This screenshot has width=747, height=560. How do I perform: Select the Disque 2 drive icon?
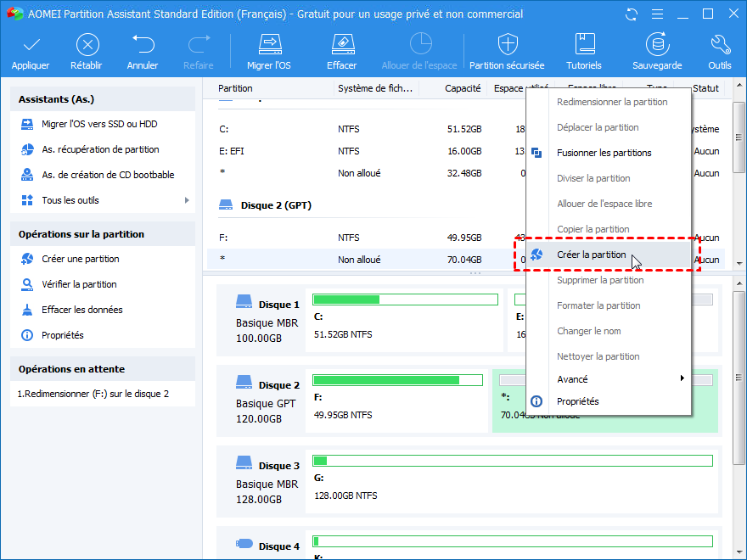[244, 382]
